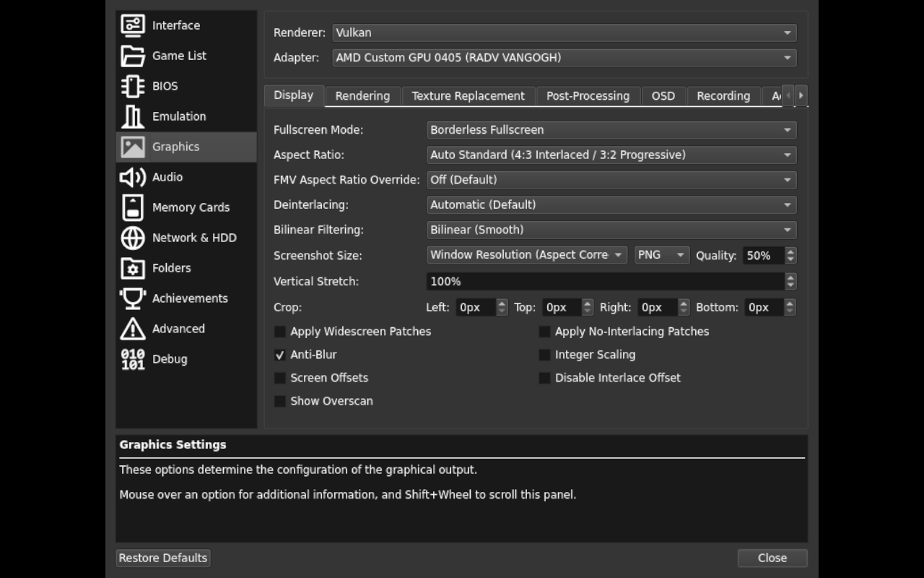Switch to Post-Processing tab
The width and height of the screenshot is (924, 578).
pyautogui.click(x=588, y=96)
